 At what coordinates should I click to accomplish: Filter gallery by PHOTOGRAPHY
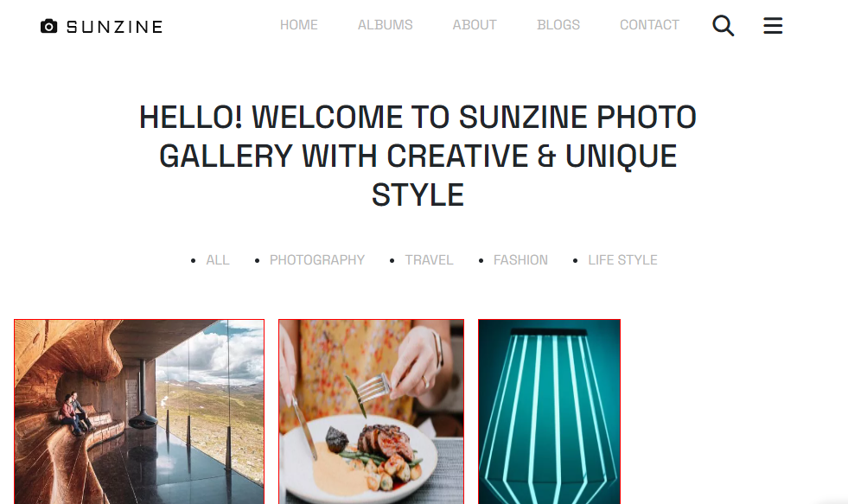click(317, 260)
